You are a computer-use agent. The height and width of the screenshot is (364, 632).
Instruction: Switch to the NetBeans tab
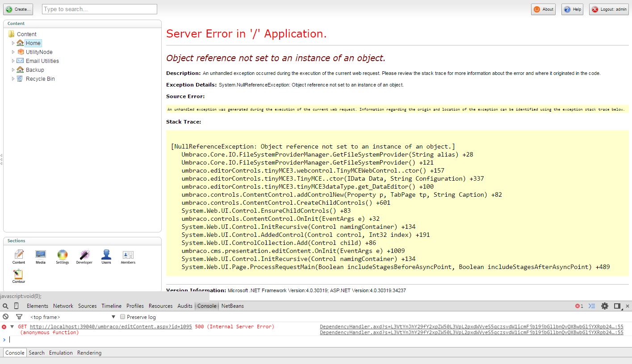233,306
